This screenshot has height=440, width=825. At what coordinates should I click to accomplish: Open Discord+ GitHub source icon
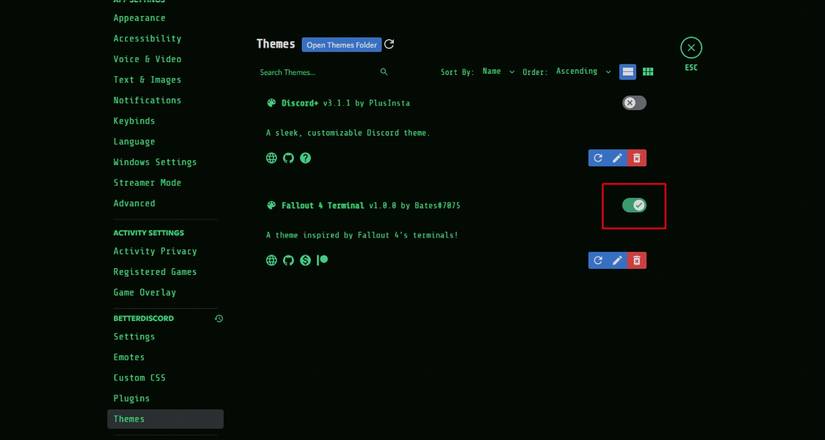[x=288, y=158]
